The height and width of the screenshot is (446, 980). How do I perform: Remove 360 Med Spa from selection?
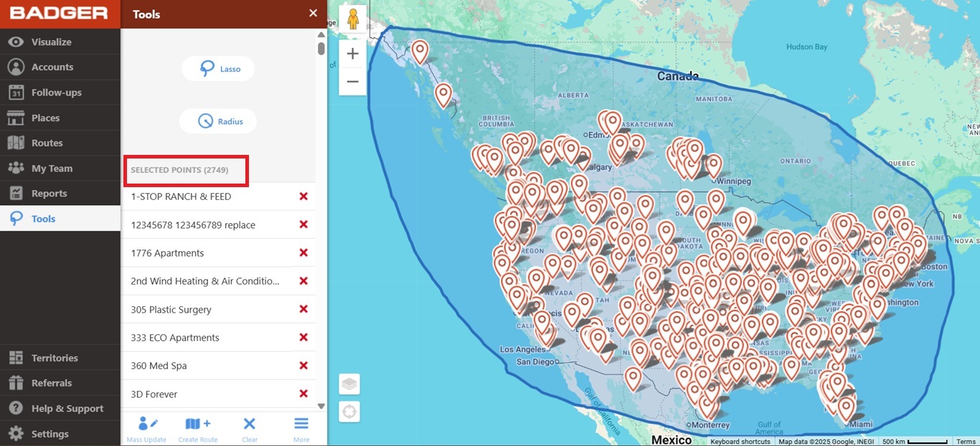point(303,366)
